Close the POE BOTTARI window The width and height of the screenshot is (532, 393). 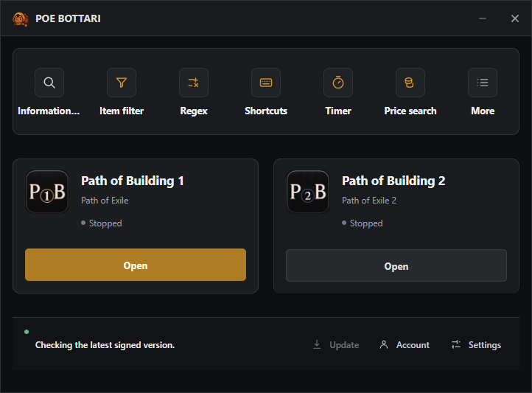pos(515,18)
